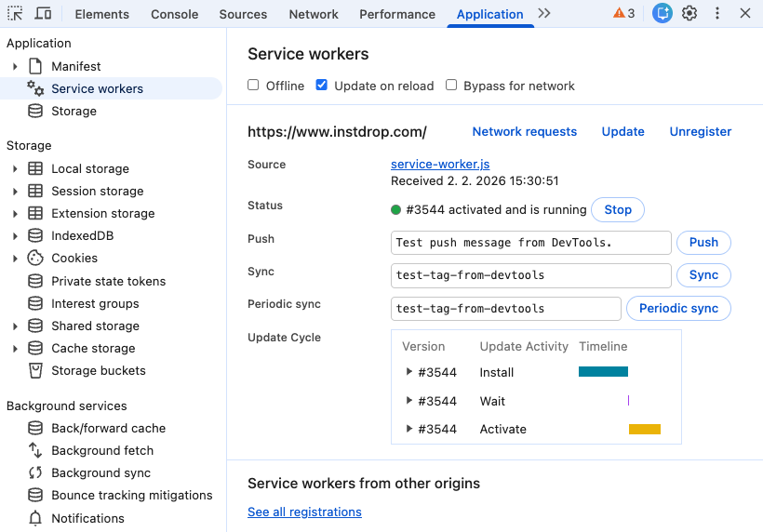This screenshot has height=532, width=763.
Task: Expand the Local storage node
Action: pos(15,168)
